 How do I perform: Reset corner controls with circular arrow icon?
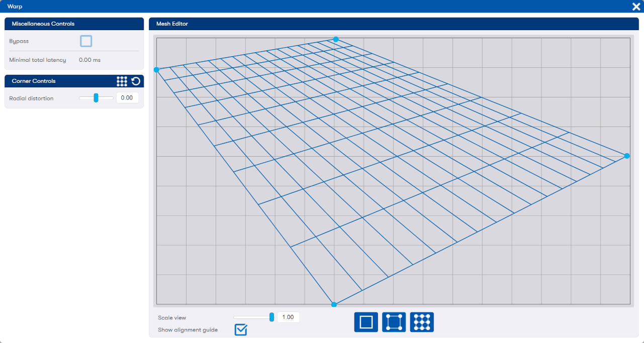tap(136, 81)
